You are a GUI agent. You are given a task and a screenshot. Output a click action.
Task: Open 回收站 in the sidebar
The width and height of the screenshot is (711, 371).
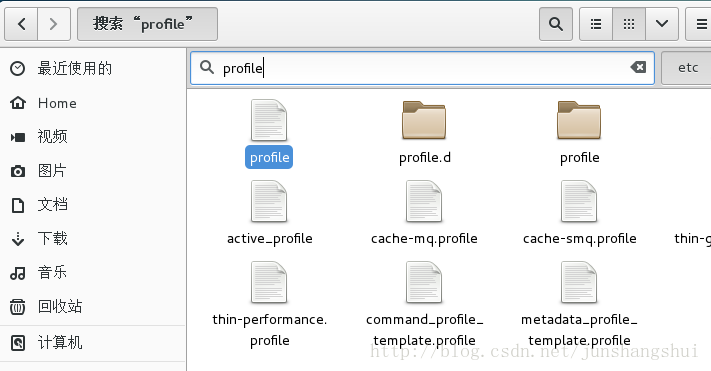pos(93,307)
